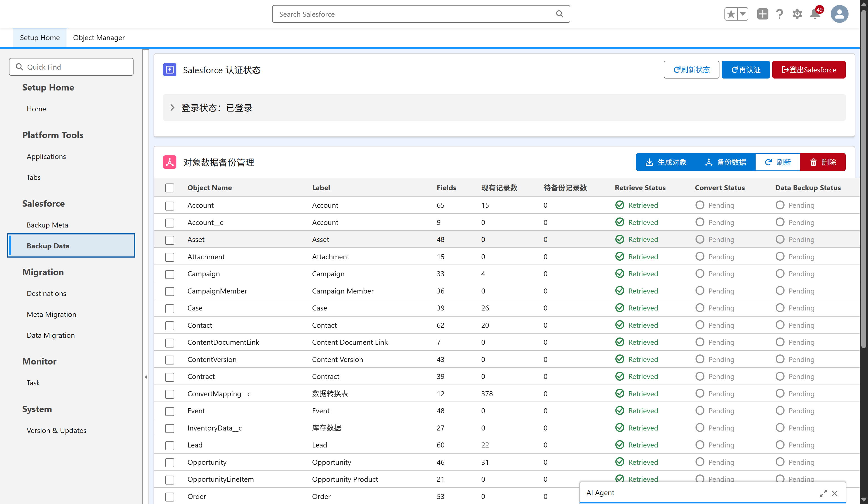Click the 刷新 button in backup management
The height and width of the screenshot is (504, 868).
click(778, 162)
